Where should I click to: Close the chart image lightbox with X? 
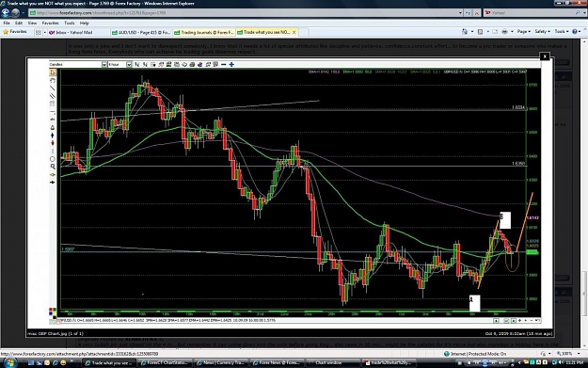click(545, 56)
